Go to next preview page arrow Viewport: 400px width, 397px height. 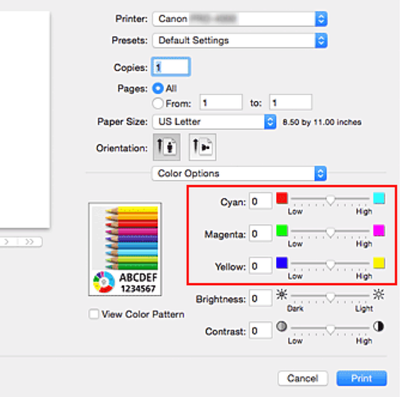[7, 242]
